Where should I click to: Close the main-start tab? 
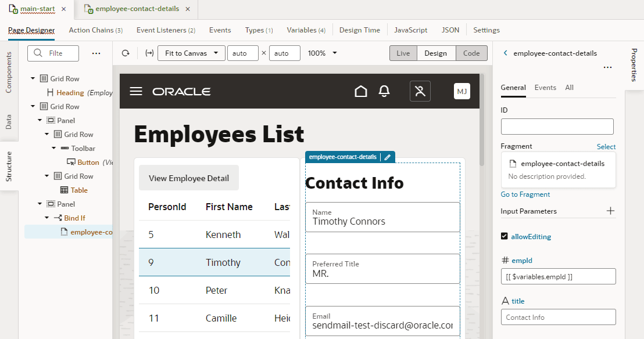point(64,9)
